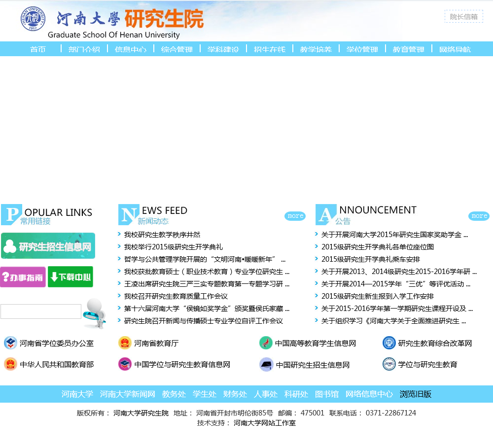Open news 研究生院召开新闻与传播硕士专业学位自评
Screen dimensions: 493x448
coord(204,321)
